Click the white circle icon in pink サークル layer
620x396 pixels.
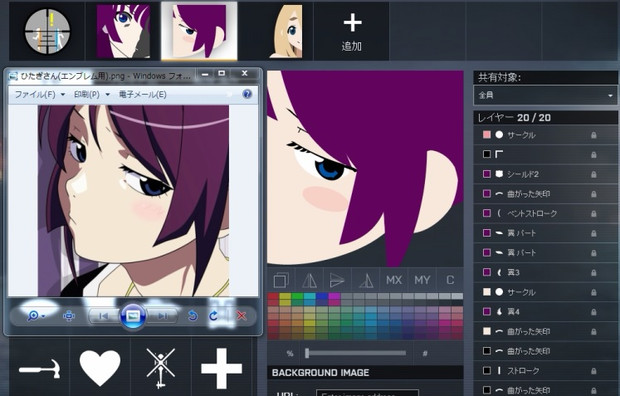[499, 135]
